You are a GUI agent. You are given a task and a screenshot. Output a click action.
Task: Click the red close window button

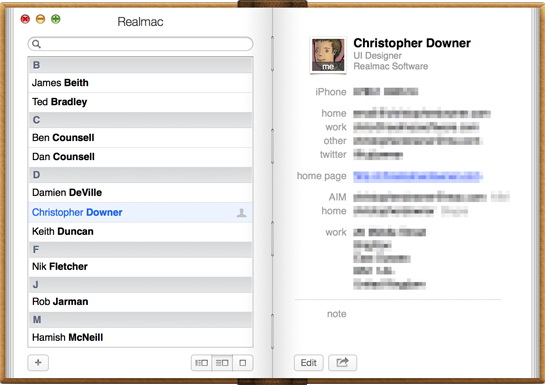pos(25,19)
